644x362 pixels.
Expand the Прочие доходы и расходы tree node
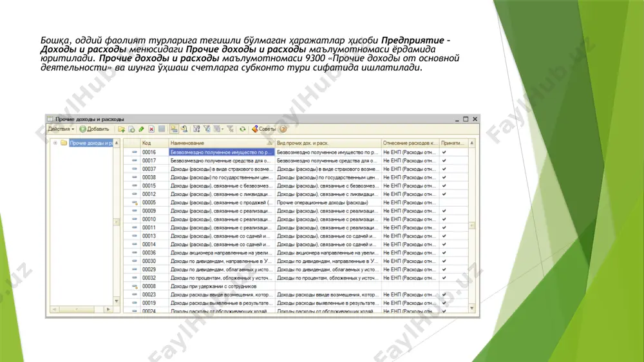(x=55, y=143)
